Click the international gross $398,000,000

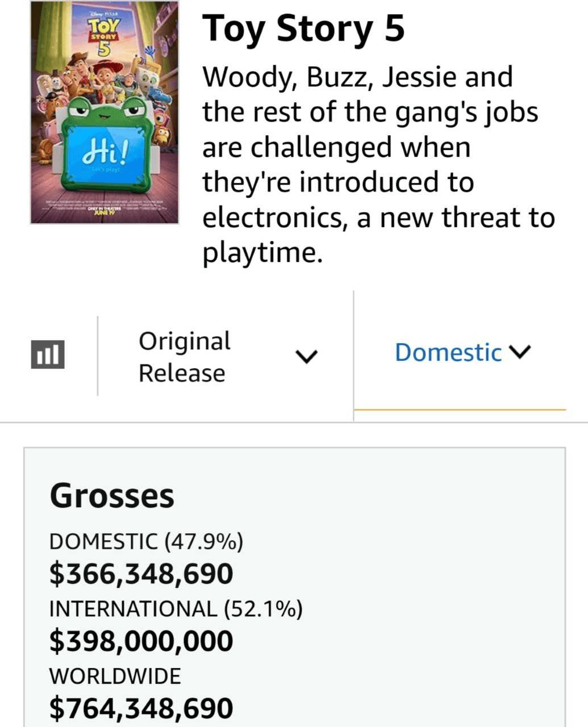(x=141, y=641)
